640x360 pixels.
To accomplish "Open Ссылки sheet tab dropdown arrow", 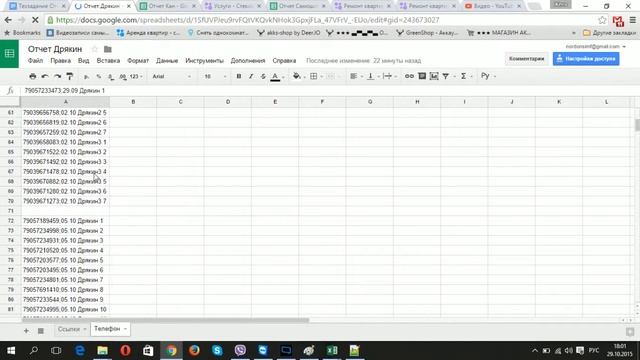I will coord(85,329).
